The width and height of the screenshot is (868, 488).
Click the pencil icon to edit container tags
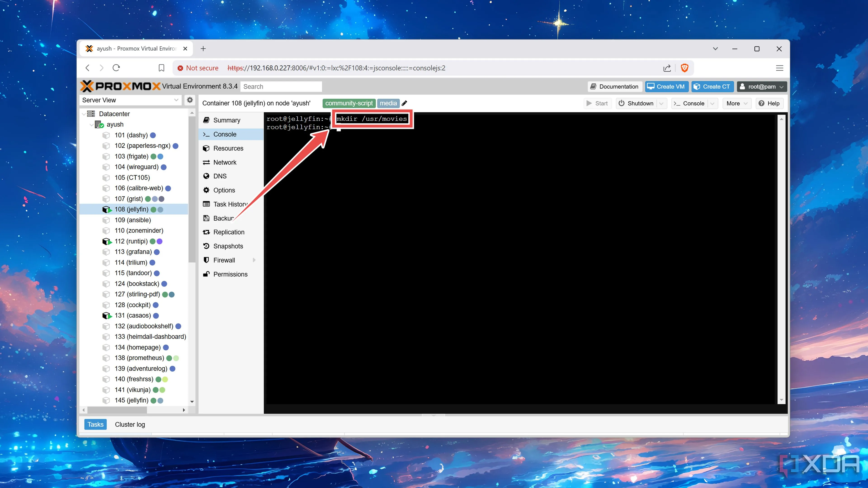coord(404,103)
